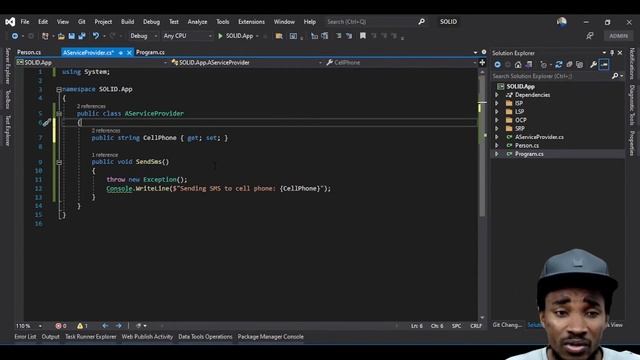This screenshot has height=360, width=640.
Task: Open the Any CPU platform dropdown
Action: click(x=187, y=36)
